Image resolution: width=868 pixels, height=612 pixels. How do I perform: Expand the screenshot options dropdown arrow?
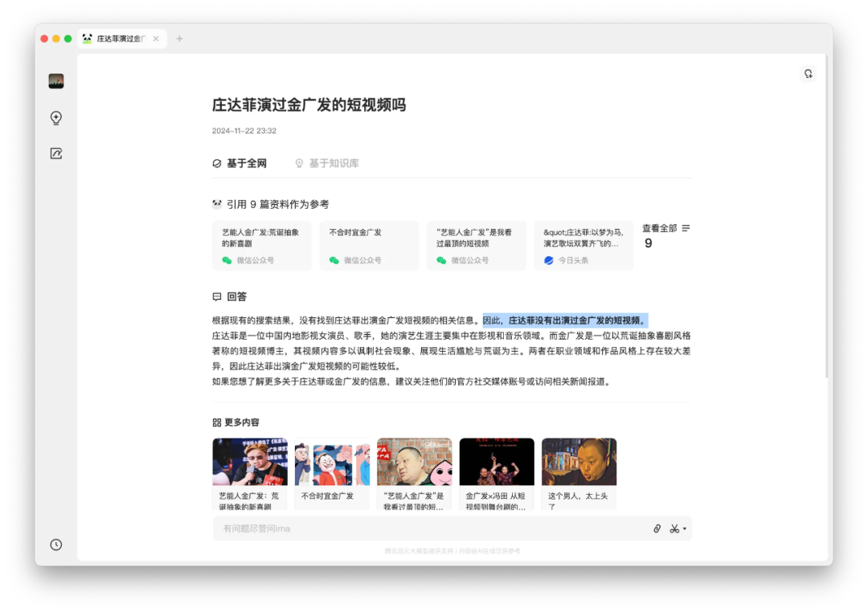(685, 529)
